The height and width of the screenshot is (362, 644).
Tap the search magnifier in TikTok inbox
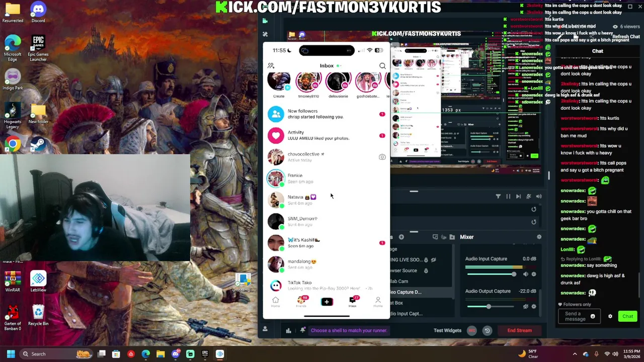click(x=382, y=66)
